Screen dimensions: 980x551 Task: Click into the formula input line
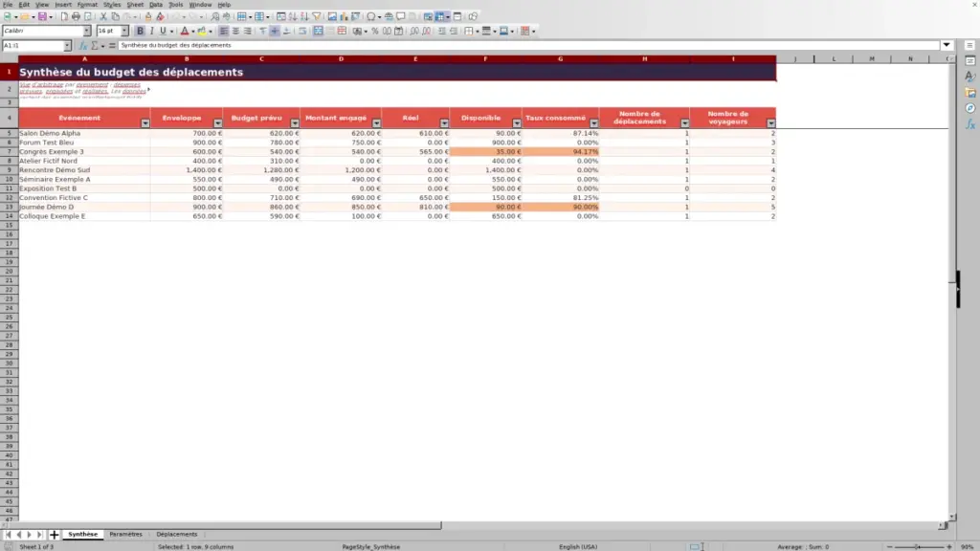[528, 45]
